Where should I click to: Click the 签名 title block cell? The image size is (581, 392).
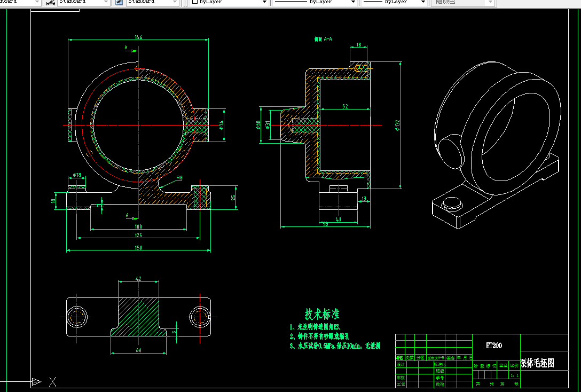coord(451,358)
